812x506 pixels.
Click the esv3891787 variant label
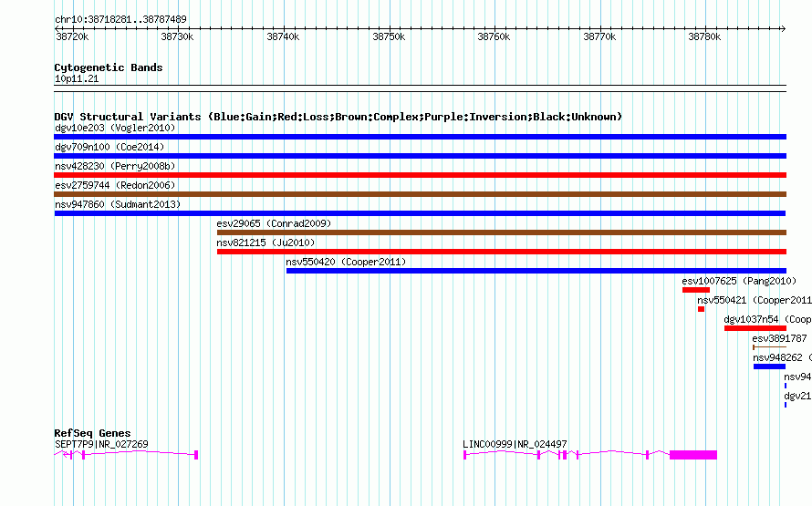pyautogui.click(x=779, y=338)
